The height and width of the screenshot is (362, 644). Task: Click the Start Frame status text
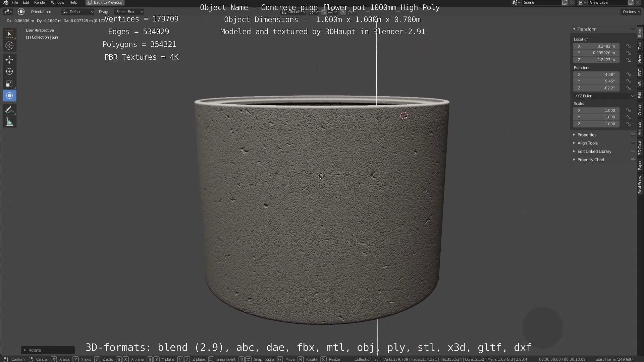614,359
